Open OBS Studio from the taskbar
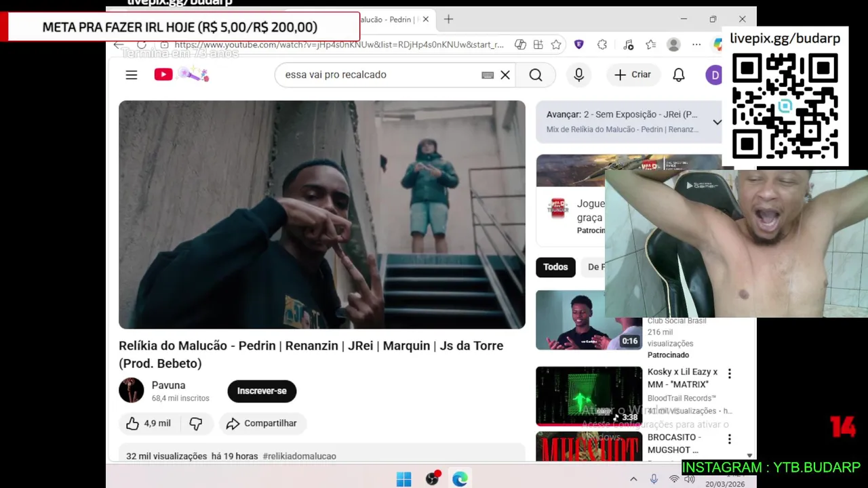 point(433,479)
